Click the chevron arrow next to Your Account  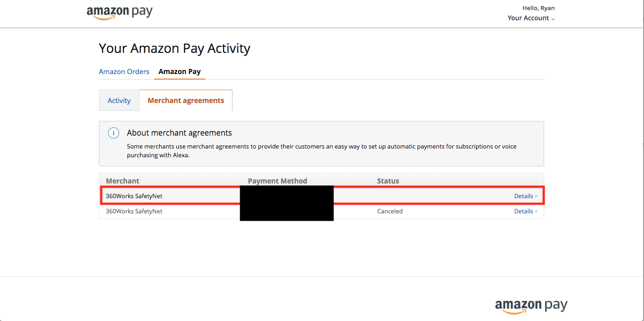pyautogui.click(x=553, y=19)
